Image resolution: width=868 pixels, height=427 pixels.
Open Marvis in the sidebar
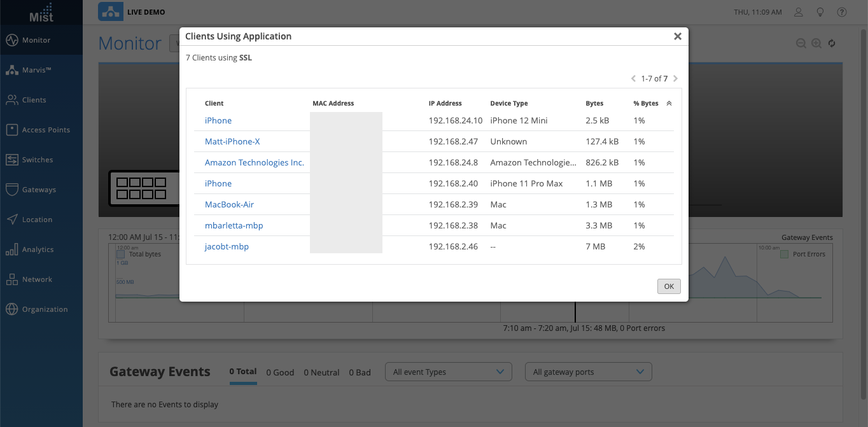pyautogui.click(x=36, y=70)
